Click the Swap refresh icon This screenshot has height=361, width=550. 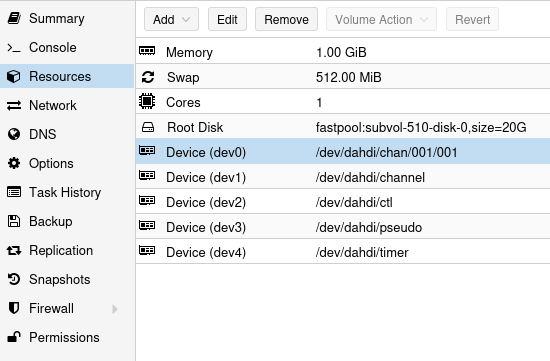[148, 77]
